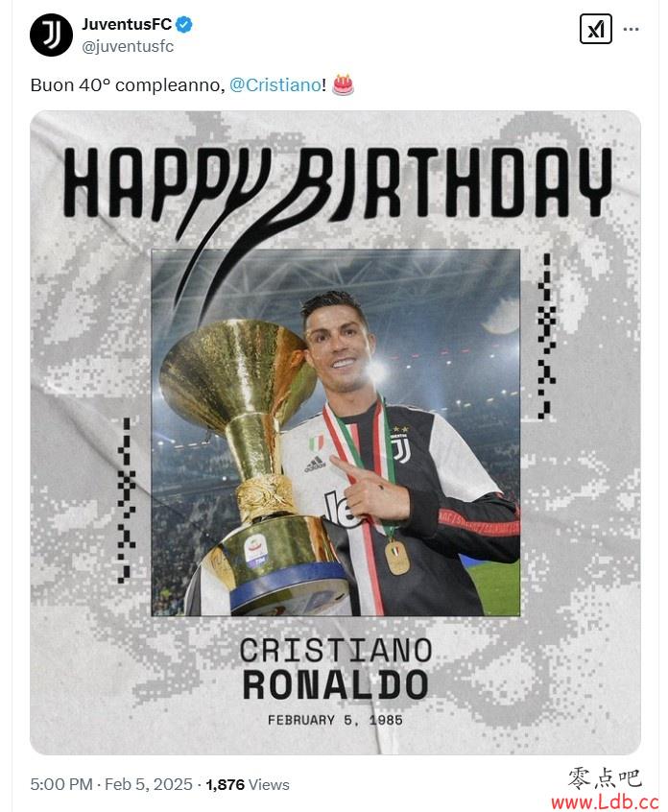Viewport: 668px width, 812px height.
Task: Click the HAPPY BIRTHDAY headline in the image
Action: coord(338,182)
